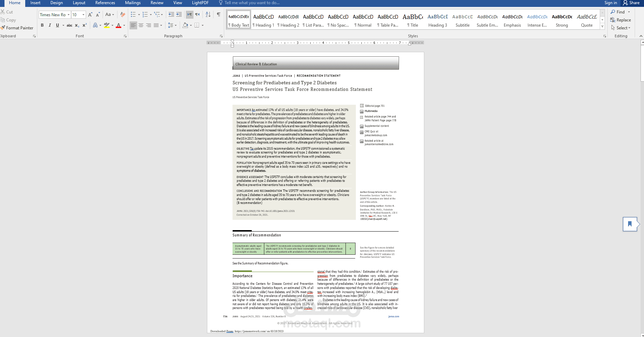Click the Tell me what you want search box

pos(252,3)
